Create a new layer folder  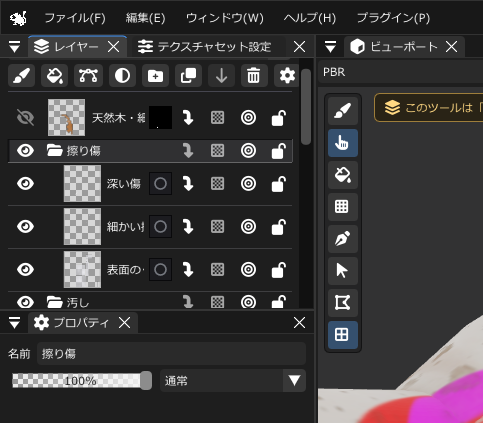155,76
